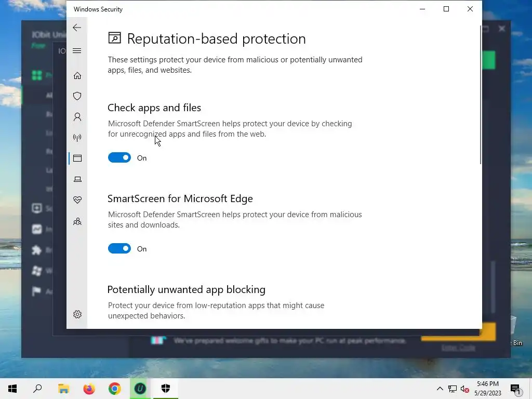Turn off SmartScreen for Microsoft Edge toggle
The width and height of the screenshot is (532, 399).
click(x=119, y=248)
